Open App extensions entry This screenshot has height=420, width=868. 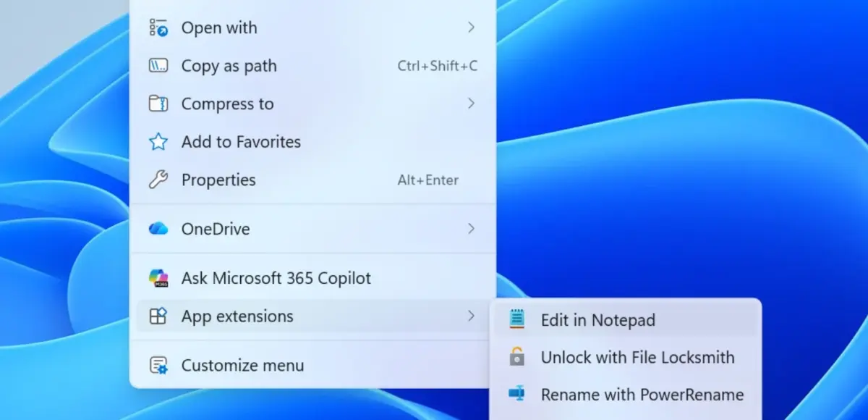click(x=312, y=316)
